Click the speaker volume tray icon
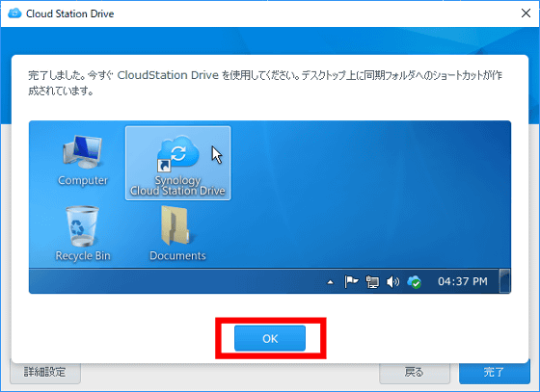The height and width of the screenshot is (392, 540). [x=392, y=282]
